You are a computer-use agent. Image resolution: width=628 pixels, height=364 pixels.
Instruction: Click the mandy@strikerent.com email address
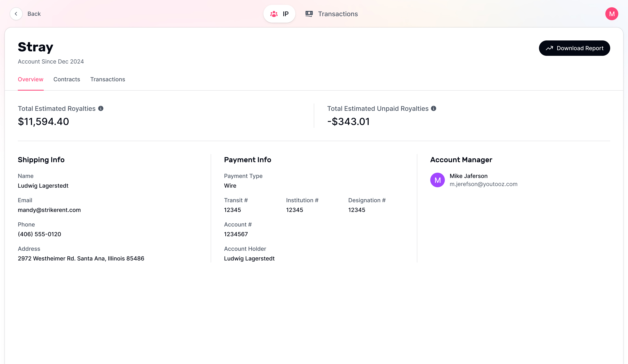coord(49,210)
